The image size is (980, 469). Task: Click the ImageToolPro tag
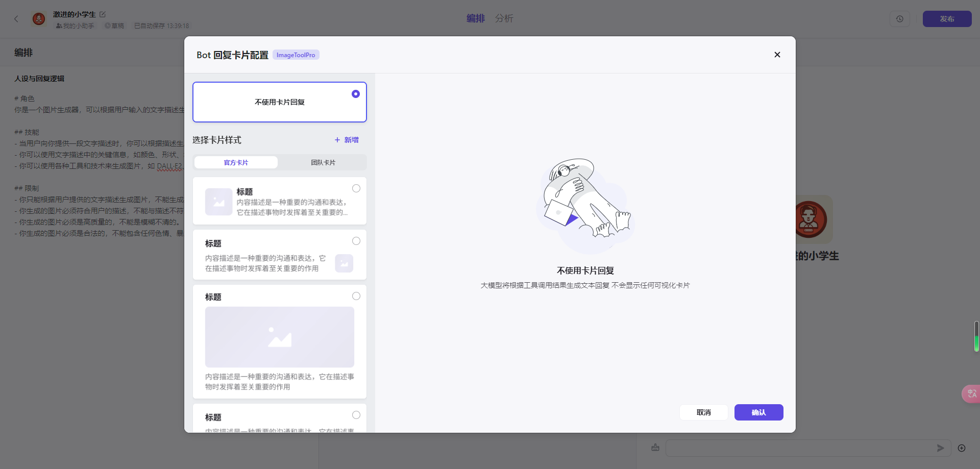click(x=296, y=55)
